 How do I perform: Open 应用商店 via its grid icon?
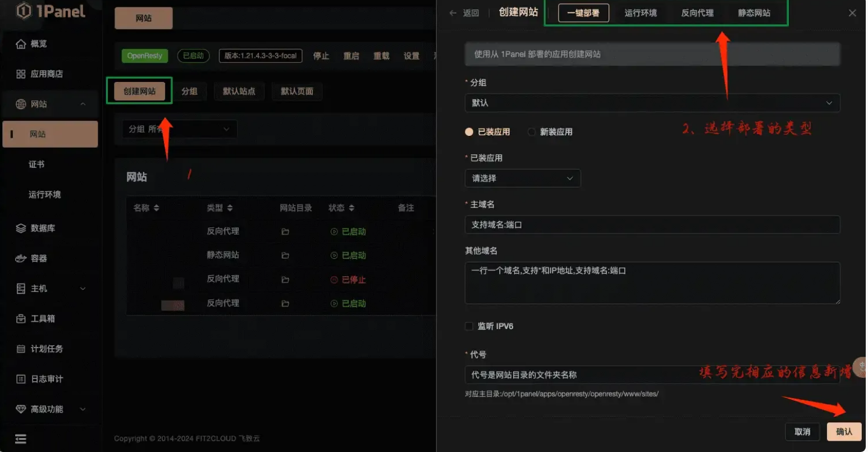21,74
